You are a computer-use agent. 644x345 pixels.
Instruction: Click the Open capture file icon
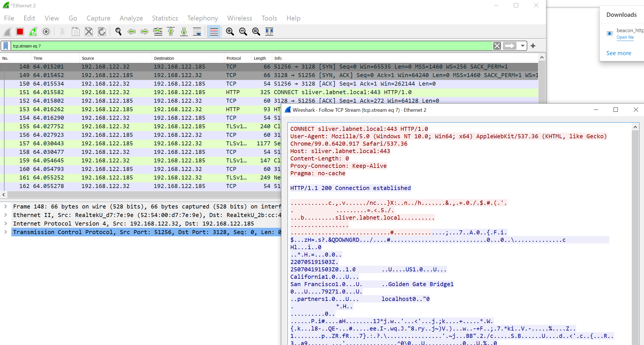[x=62, y=32]
